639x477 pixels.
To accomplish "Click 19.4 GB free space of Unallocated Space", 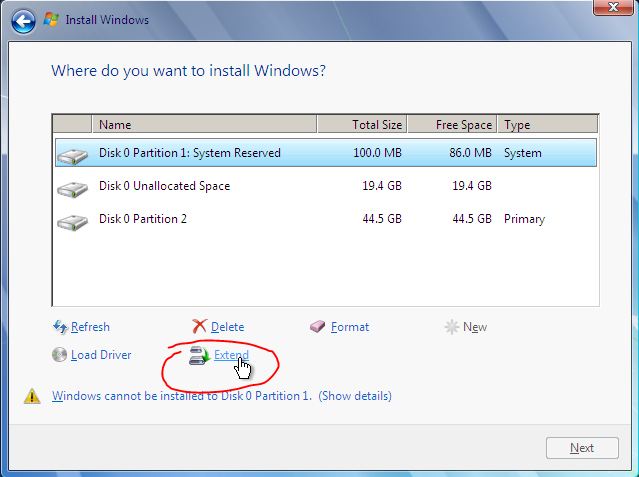I will pos(472,186).
